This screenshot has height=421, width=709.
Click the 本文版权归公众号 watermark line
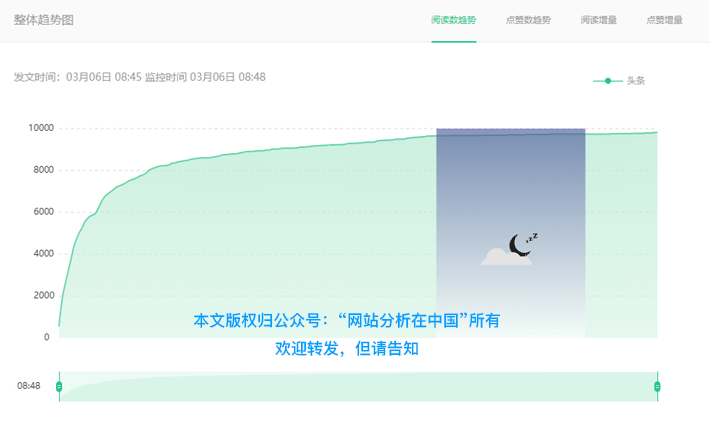click(347, 322)
